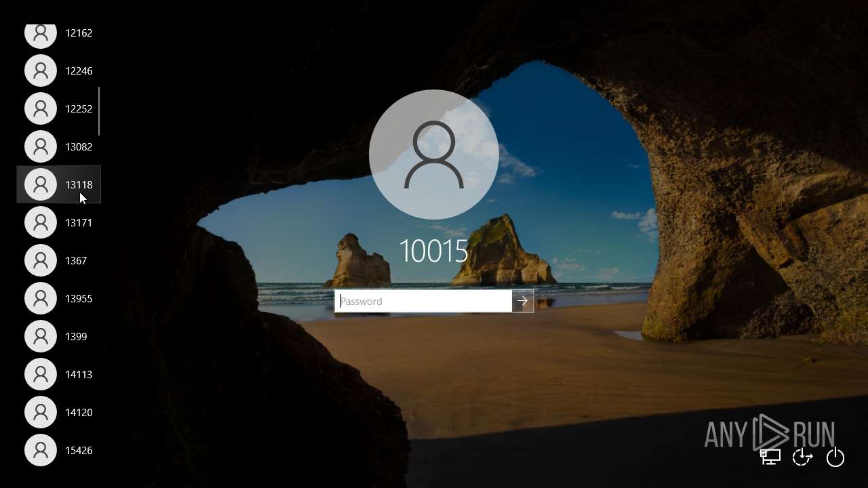Click the avatar icon for user 13955
The width and height of the screenshot is (868, 488).
point(41,298)
